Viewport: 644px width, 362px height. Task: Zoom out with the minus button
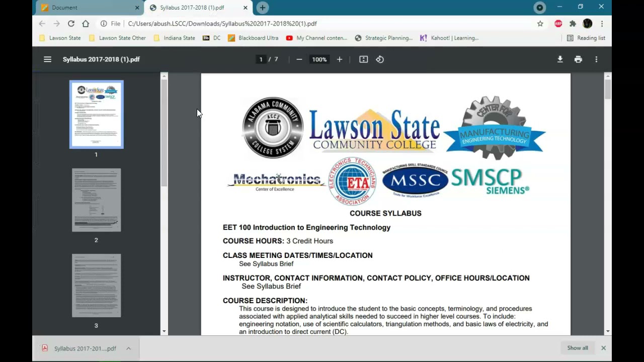point(299,59)
